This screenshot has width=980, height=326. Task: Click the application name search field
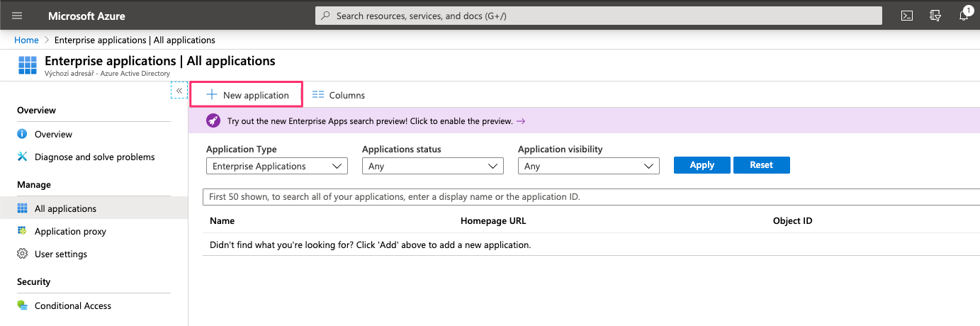pyautogui.click(x=588, y=196)
